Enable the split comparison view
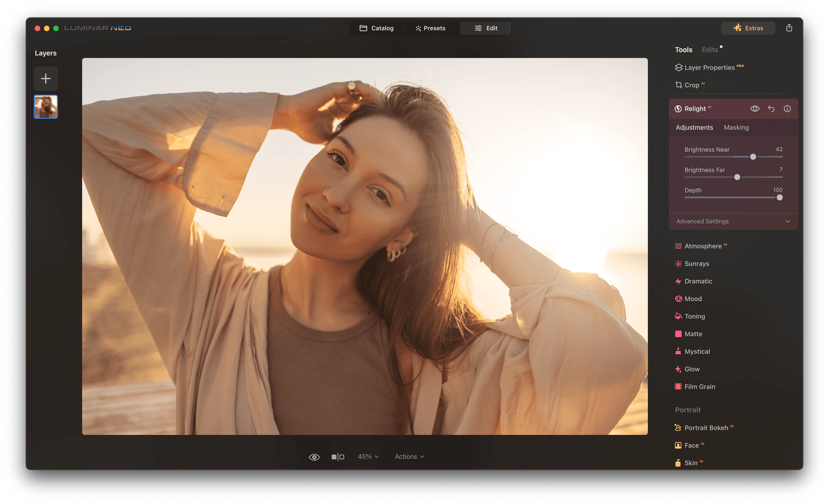This screenshot has width=829, height=504. point(338,456)
